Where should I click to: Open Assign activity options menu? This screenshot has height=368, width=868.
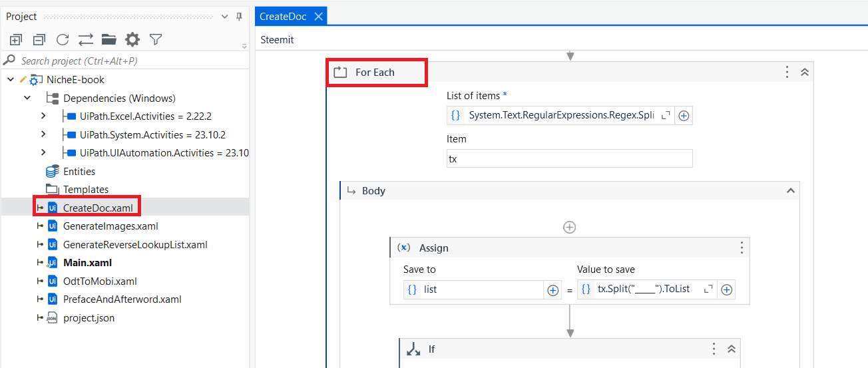click(742, 248)
